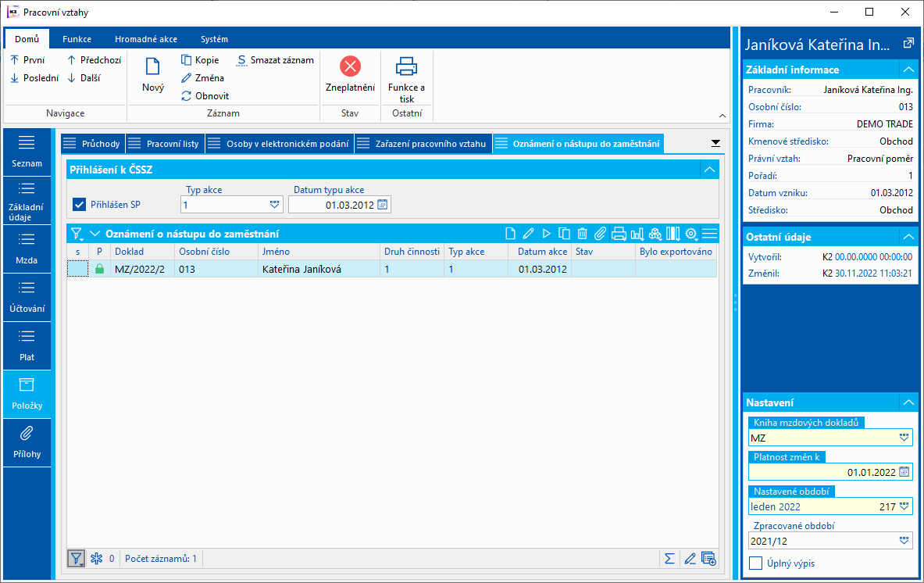Image resolution: width=924 pixels, height=583 pixels.
Task: Click the asterisk selection icon in status bar
Action: (96, 558)
